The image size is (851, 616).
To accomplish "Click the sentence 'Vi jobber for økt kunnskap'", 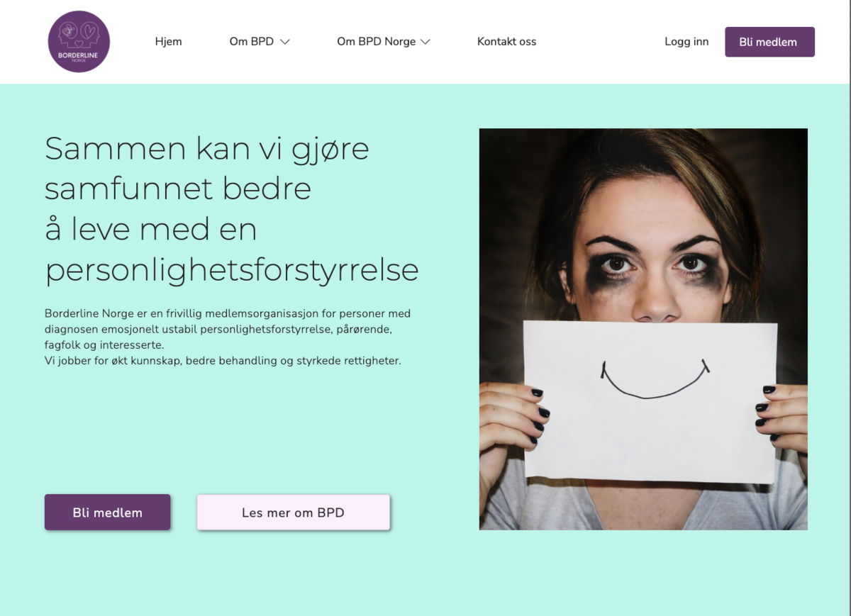I will pos(223,361).
